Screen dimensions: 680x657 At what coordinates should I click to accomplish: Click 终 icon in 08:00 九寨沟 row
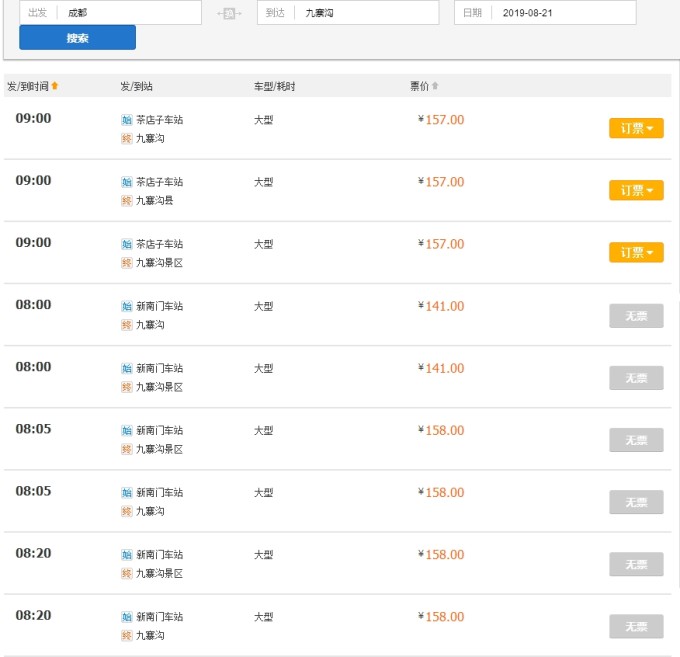pos(127,324)
